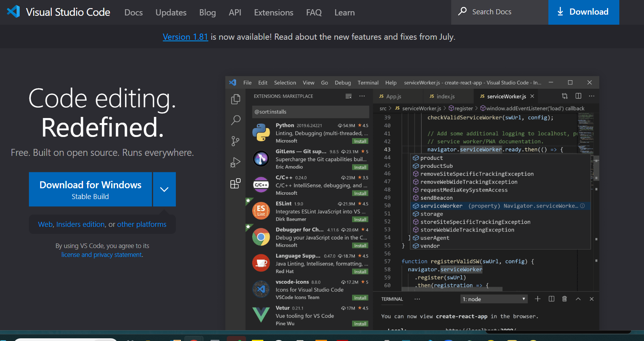Click the Search Docs field
Viewport: 644px width, 341px height.
click(x=499, y=12)
